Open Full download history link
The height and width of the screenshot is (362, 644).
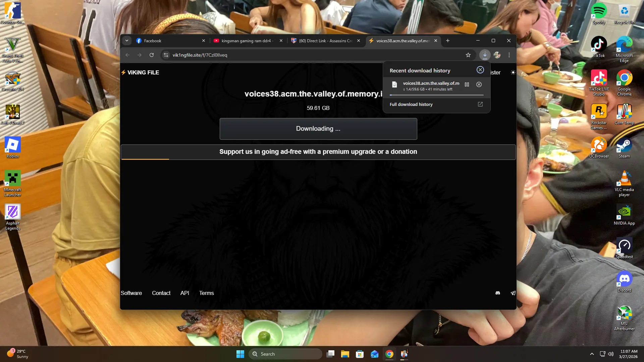click(x=411, y=105)
